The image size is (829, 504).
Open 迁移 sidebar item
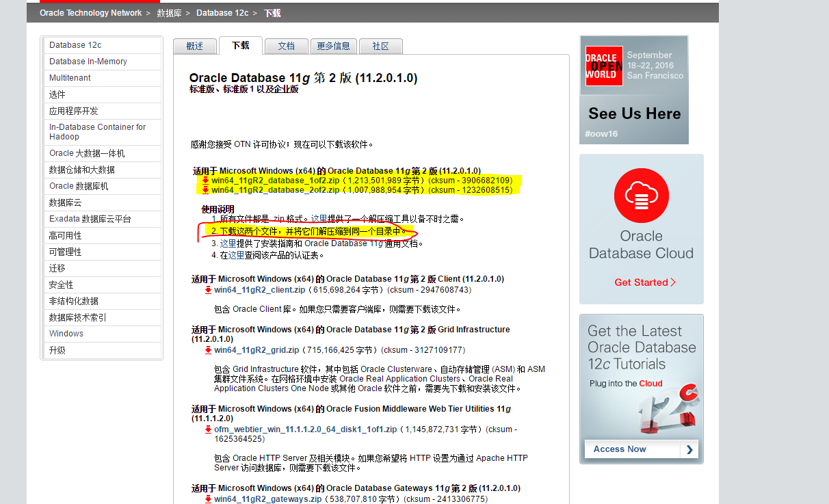103,268
